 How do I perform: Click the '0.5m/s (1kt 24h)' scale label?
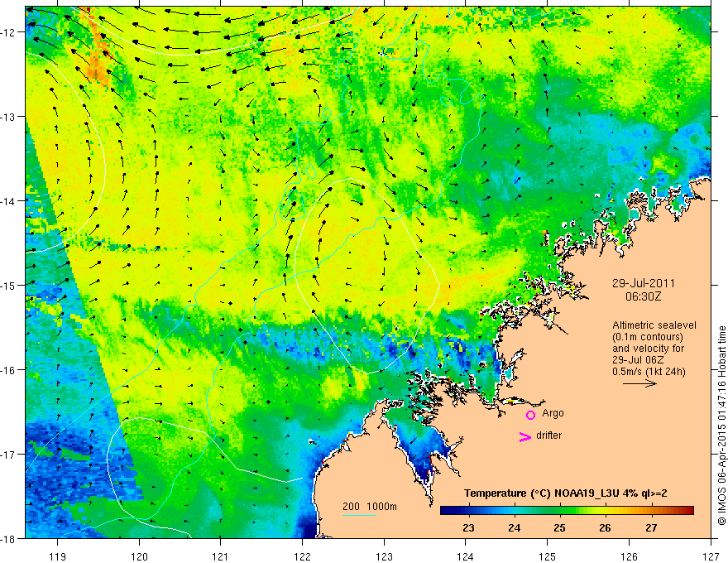click(649, 372)
